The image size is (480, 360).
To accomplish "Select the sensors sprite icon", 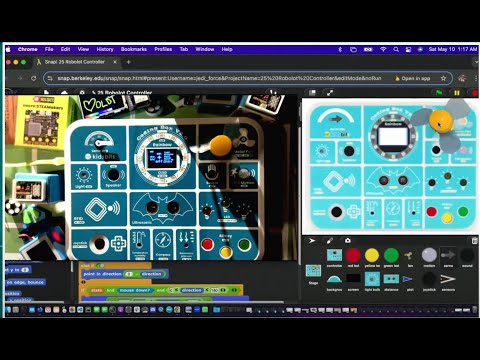I will pyautogui.click(x=448, y=279).
